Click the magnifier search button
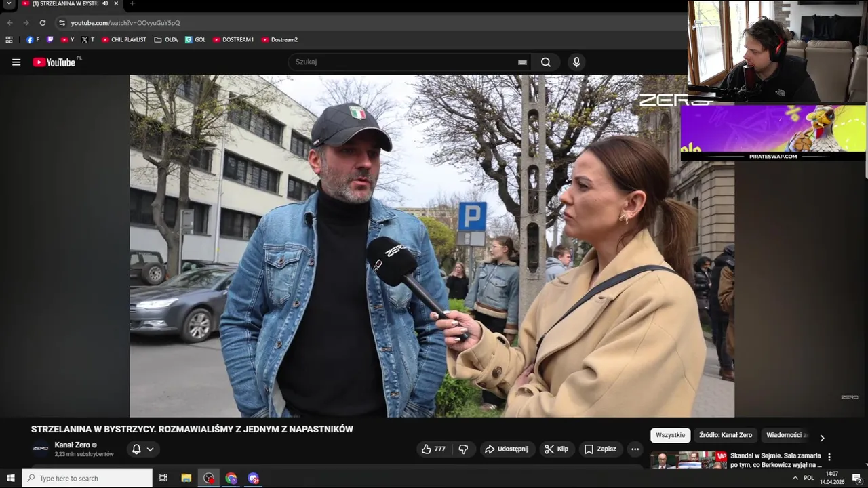This screenshot has width=868, height=488. pyautogui.click(x=546, y=62)
